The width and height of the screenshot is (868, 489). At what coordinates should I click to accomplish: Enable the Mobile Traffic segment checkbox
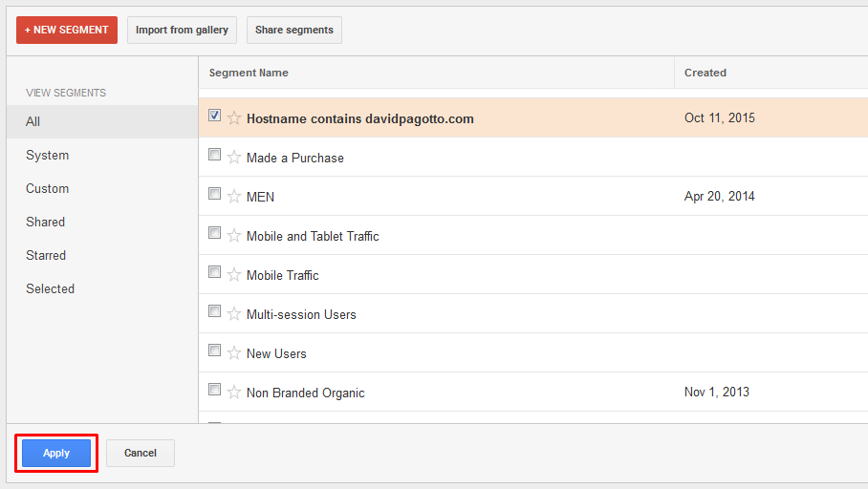click(214, 272)
